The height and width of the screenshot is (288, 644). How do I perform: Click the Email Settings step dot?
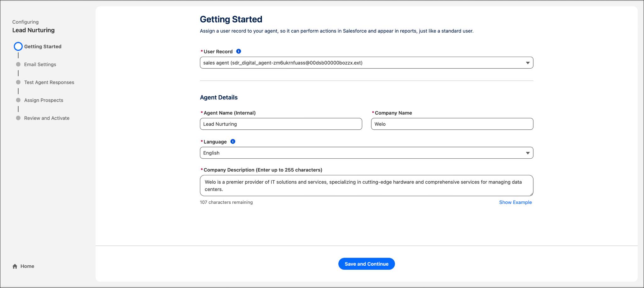[18, 64]
